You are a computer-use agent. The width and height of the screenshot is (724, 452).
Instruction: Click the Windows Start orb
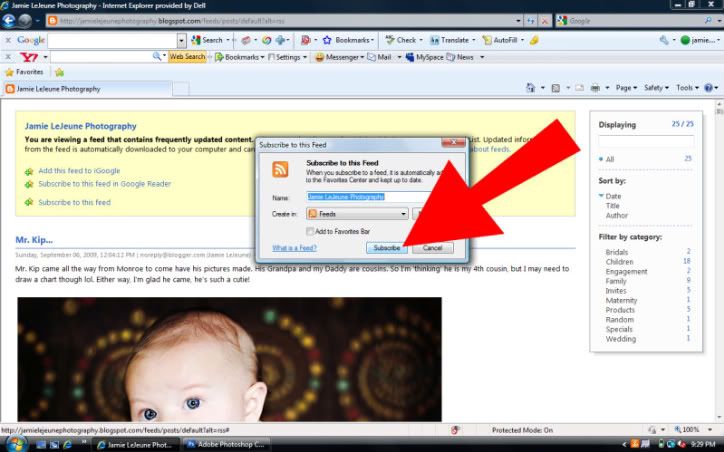(x=15, y=444)
